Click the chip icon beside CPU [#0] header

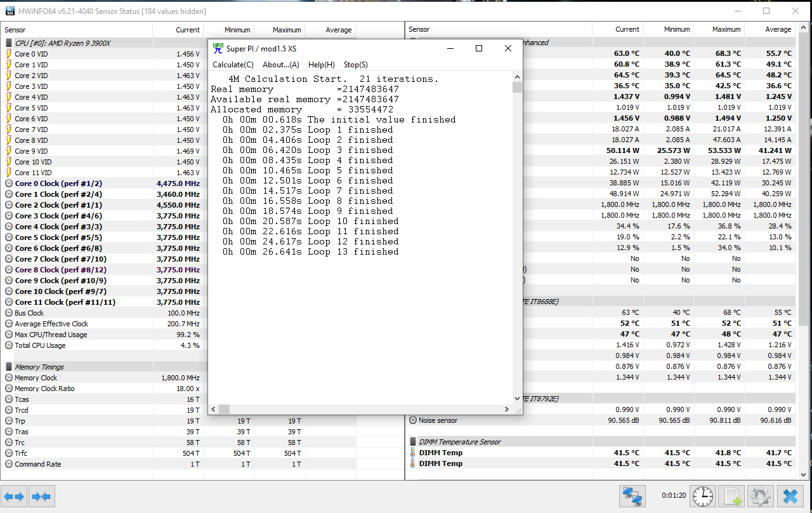click(9, 43)
